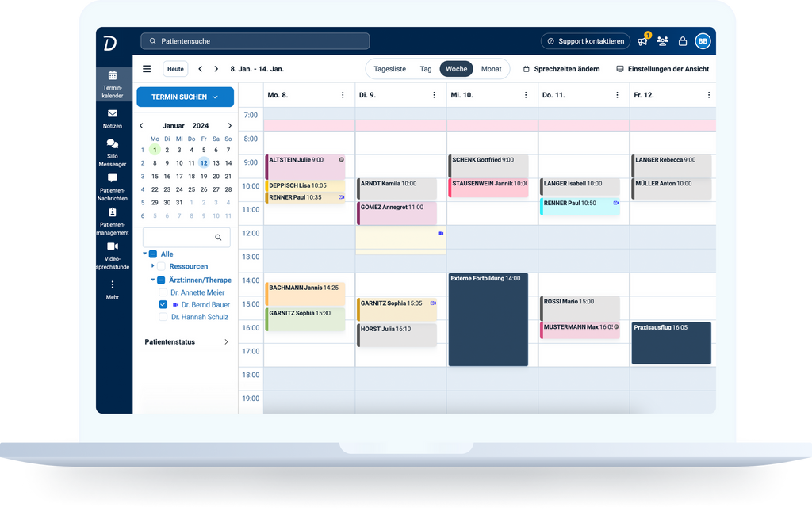Check the Dr. Annette Meier checkbox

coord(163,292)
